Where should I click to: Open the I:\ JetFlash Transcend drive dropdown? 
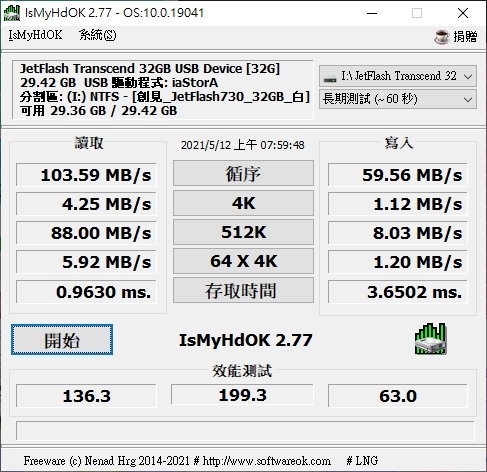pyautogui.click(x=398, y=76)
